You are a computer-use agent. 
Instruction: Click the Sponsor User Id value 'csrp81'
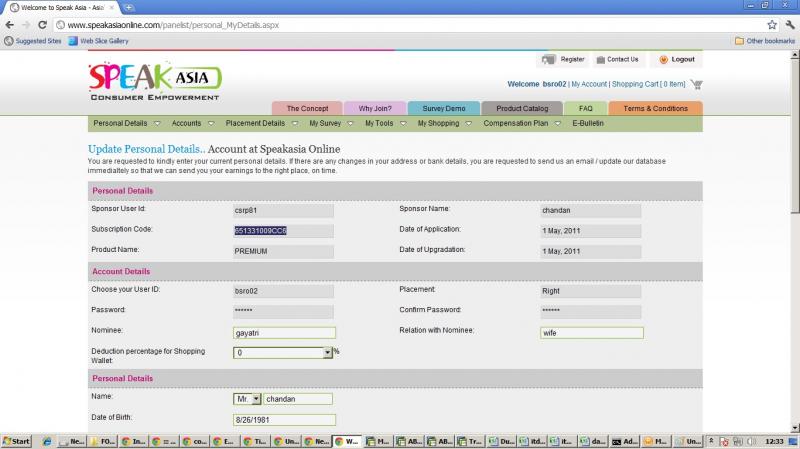tap(245, 210)
